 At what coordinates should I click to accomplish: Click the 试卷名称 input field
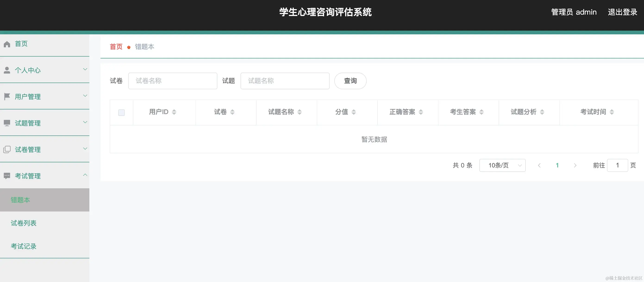173,81
